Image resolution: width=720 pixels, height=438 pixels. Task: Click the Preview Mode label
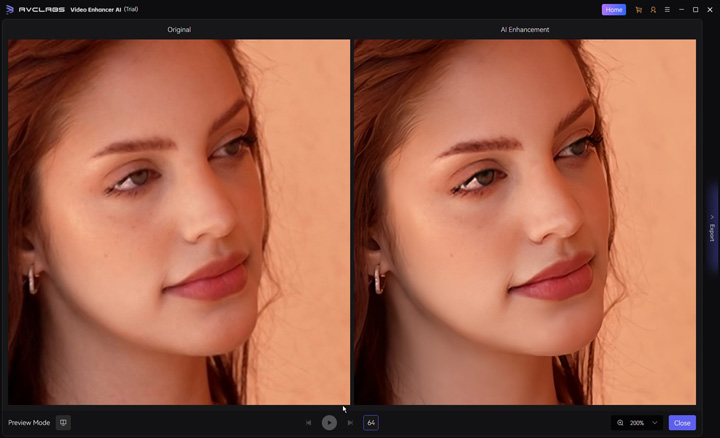click(29, 423)
